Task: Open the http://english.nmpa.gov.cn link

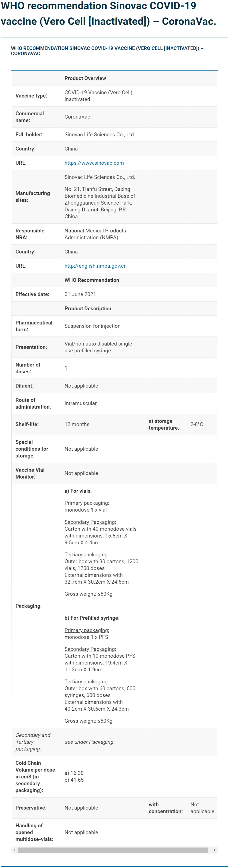Action: [95, 266]
